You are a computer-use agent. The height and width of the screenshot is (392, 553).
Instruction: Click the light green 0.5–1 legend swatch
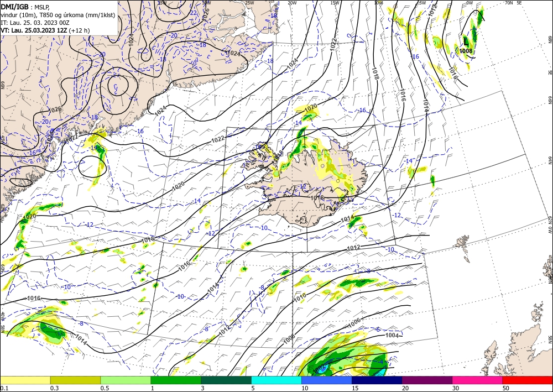126,380
